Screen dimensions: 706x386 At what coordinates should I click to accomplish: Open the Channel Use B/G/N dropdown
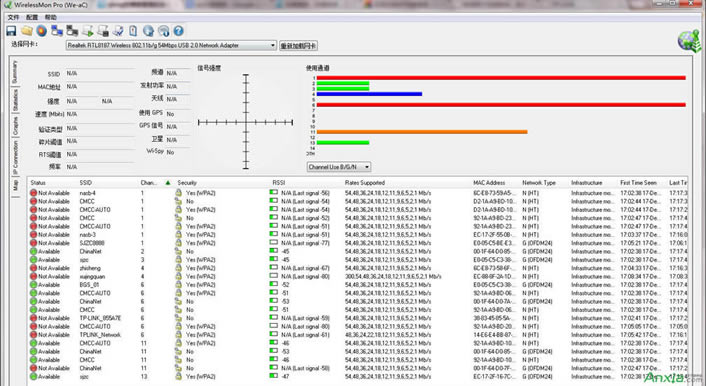click(339, 167)
